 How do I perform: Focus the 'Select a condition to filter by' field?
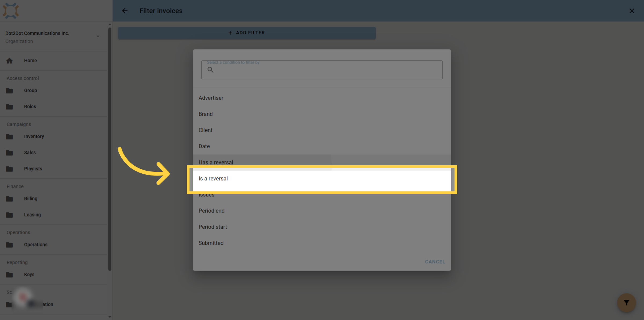[322, 70]
